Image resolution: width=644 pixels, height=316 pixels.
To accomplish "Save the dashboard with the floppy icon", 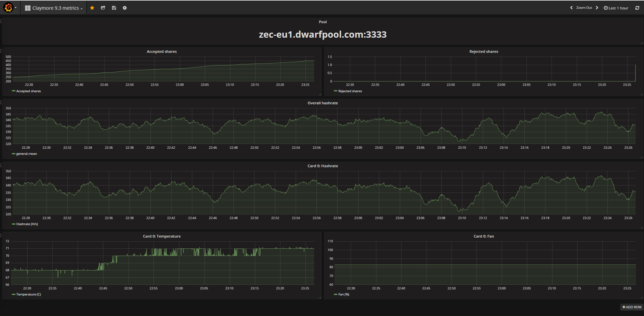I will click(114, 8).
